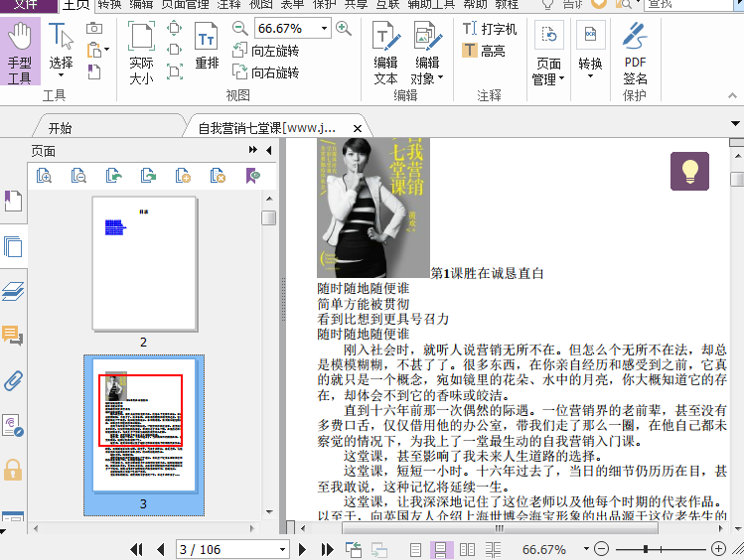744x560 pixels.
Task: Open PDF Sign (PDF签名) tool
Action: click(x=635, y=54)
